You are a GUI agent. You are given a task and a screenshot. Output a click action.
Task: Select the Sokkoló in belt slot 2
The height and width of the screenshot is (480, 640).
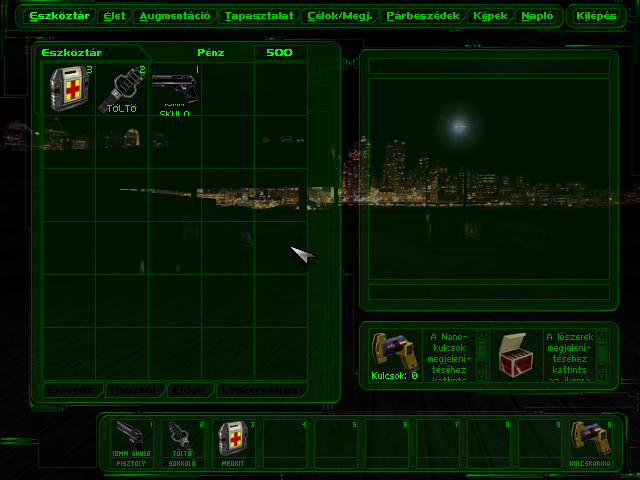182,443
